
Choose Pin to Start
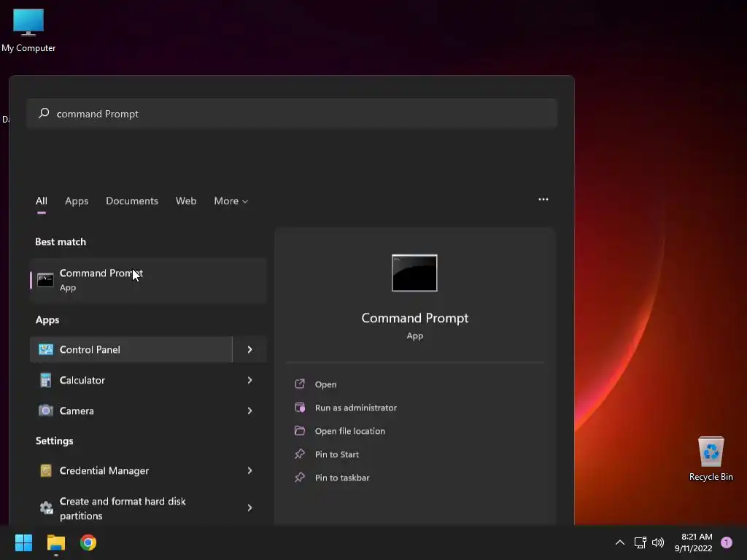[x=337, y=454]
